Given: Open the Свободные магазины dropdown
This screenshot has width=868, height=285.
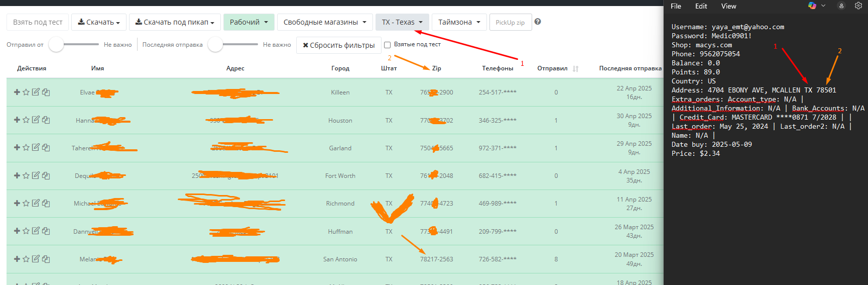Looking at the screenshot, I should (x=325, y=22).
